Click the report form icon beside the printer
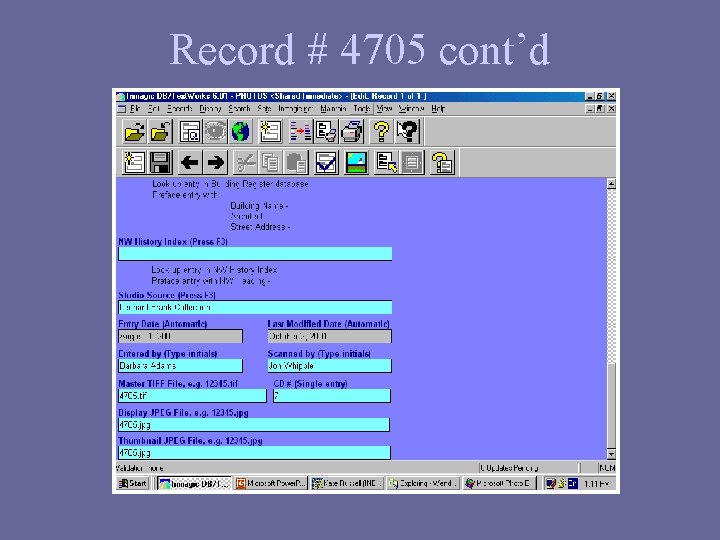 coord(326,132)
